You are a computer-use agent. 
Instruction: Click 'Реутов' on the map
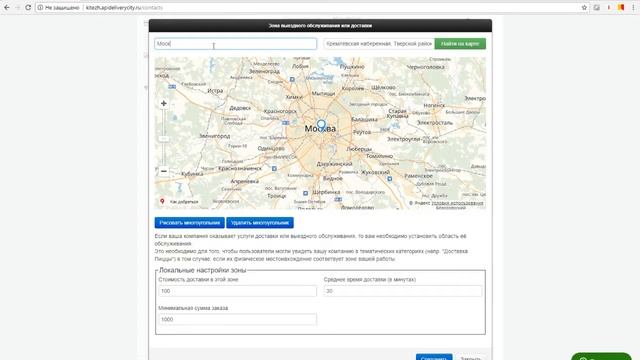coord(362,132)
